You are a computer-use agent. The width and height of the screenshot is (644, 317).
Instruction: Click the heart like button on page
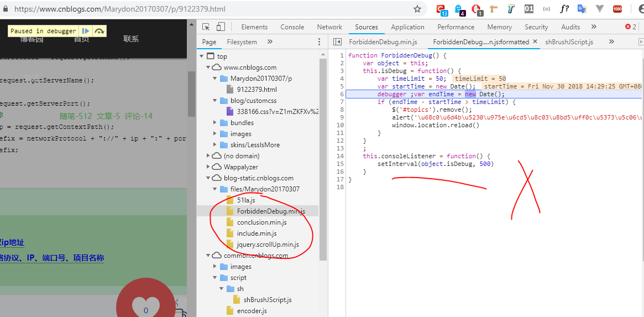pyautogui.click(x=146, y=305)
